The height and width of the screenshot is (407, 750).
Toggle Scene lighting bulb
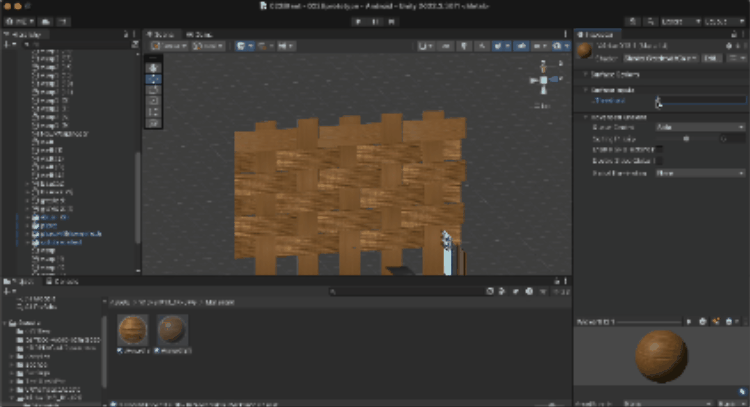click(464, 46)
